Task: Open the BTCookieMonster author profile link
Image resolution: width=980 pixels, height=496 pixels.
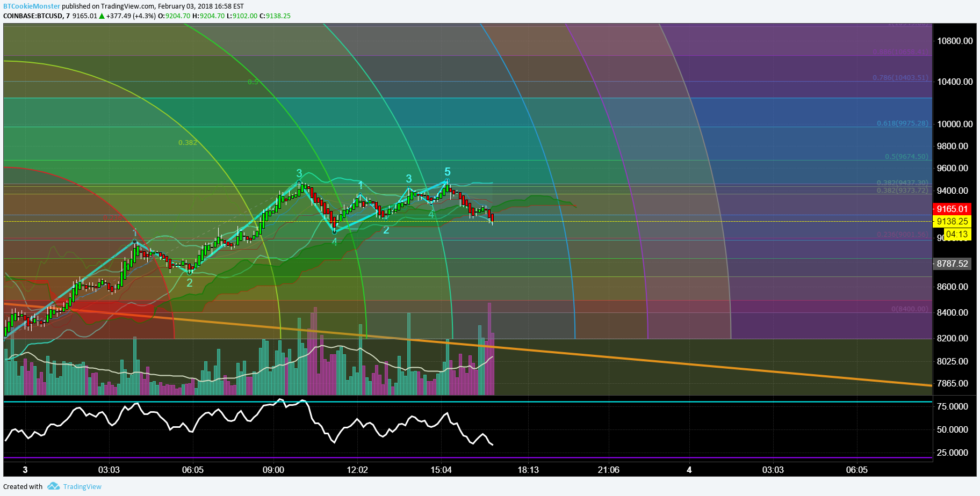Action: pyautogui.click(x=32, y=6)
